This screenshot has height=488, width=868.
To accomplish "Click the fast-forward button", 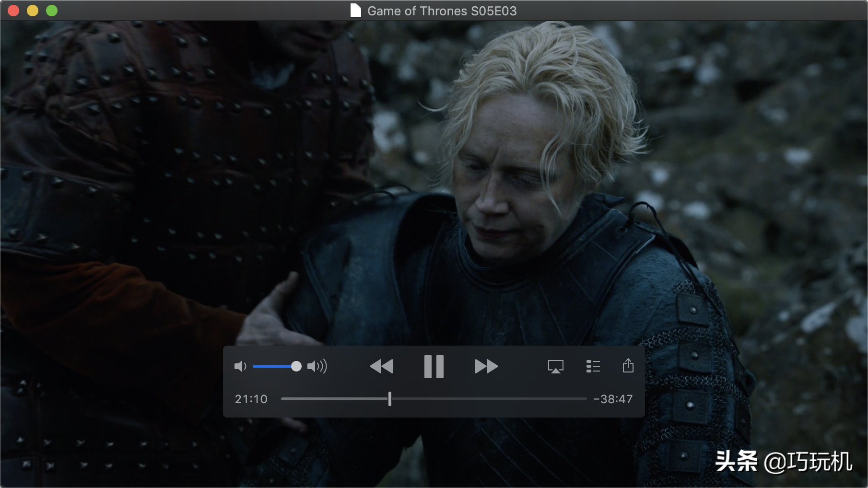I will (486, 367).
